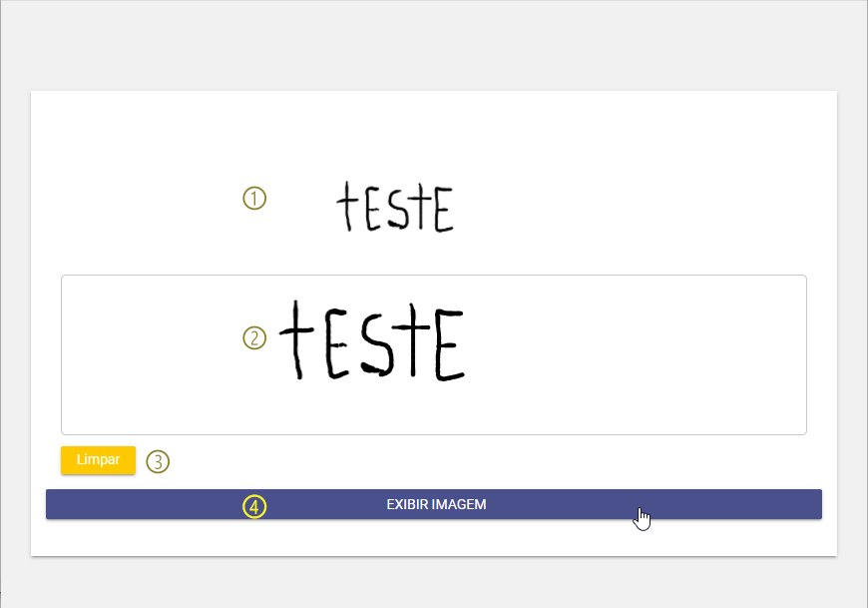Click the circled number 3 marker
The height and width of the screenshot is (608, 868).
158,461
